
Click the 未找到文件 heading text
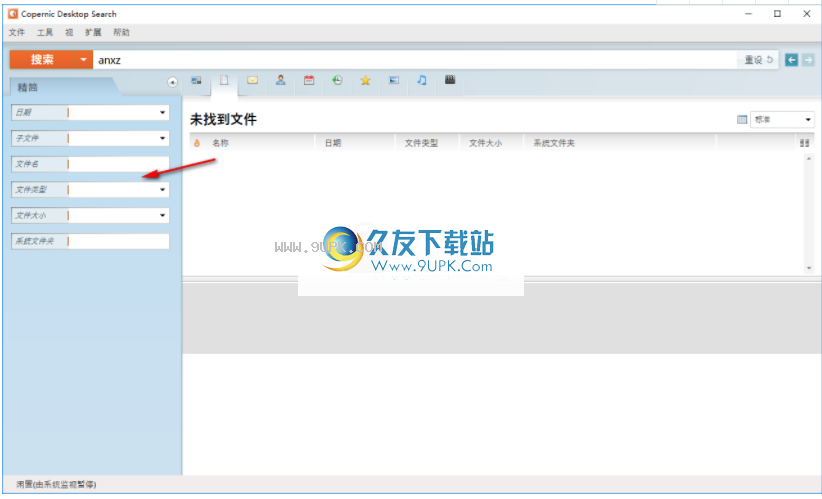pyautogui.click(x=223, y=120)
